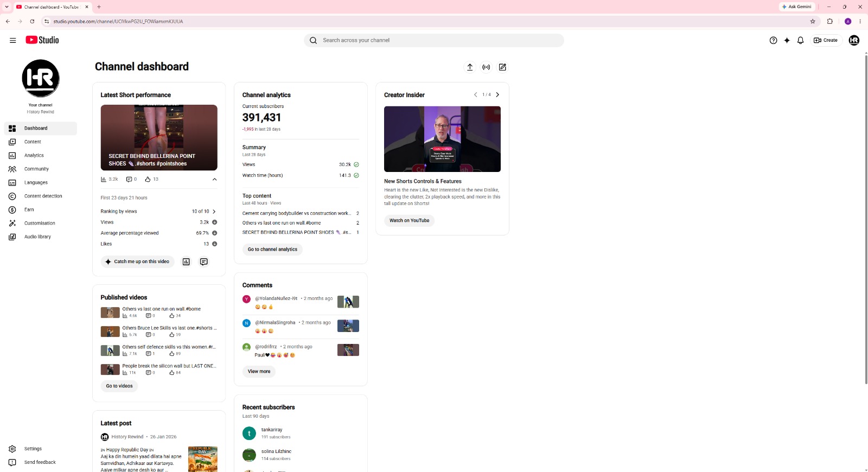Image resolution: width=868 pixels, height=472 pixels.
Task: Click Go to channel analytics button
Action: click(272, 250)
